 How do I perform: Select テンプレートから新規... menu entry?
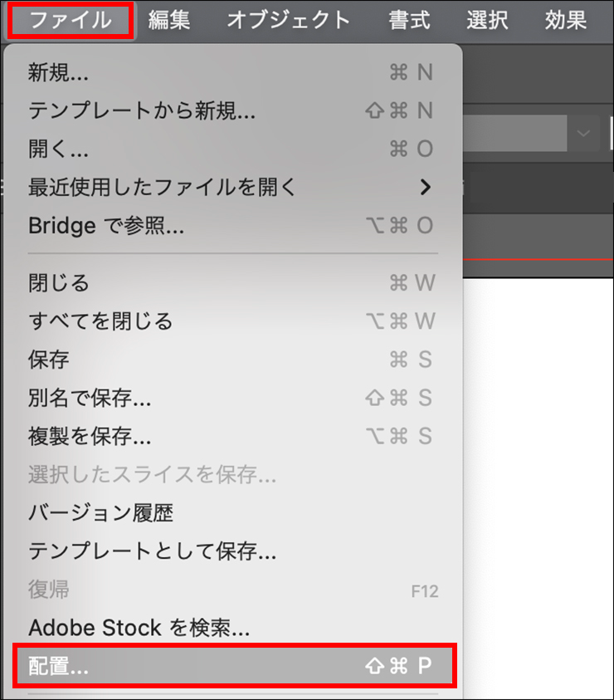(x=142, y=110)
